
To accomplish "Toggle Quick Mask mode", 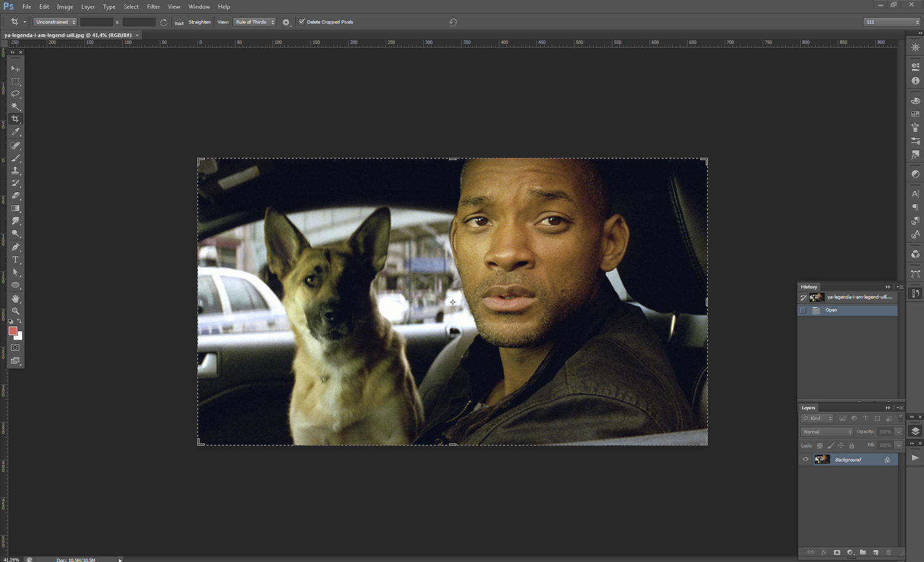I will [x=15, y=348].
